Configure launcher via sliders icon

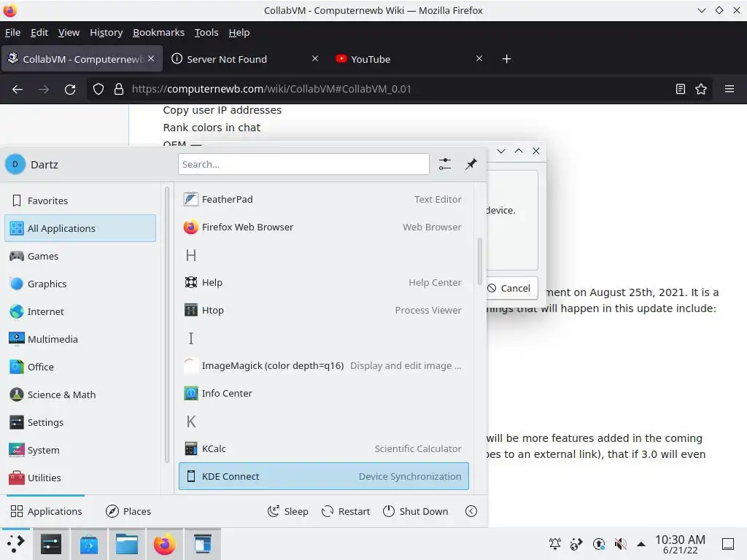tap(444, 164)
